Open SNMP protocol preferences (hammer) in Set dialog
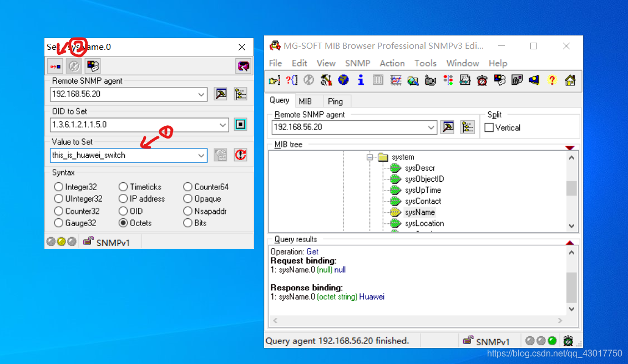Image resolution: width=628 pixels, height=364 pixels. [x=221, y=94]
